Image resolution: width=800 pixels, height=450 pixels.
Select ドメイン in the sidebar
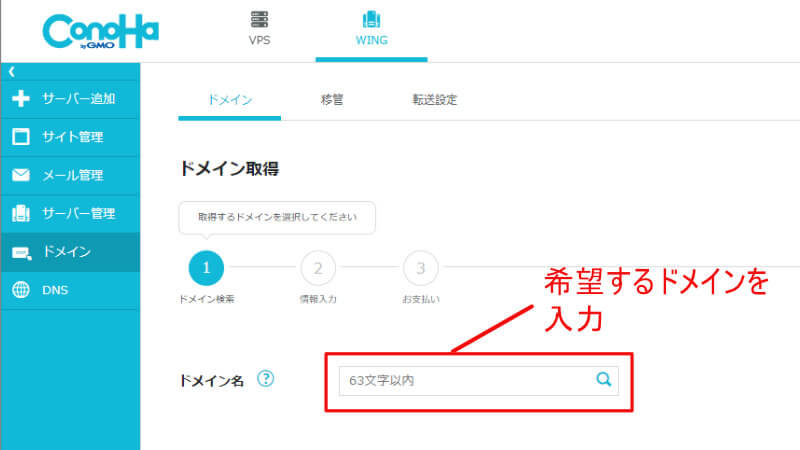coord(70,252)
